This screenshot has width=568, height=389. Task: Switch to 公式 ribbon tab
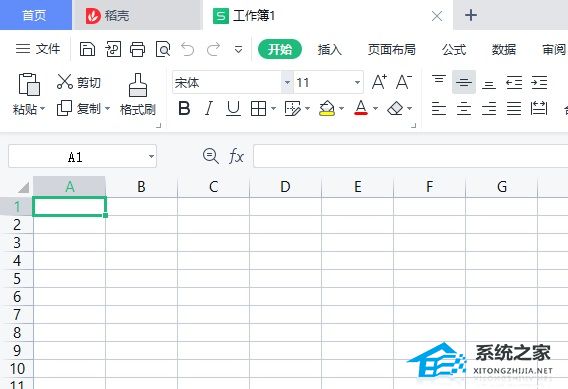click(454, 49)
